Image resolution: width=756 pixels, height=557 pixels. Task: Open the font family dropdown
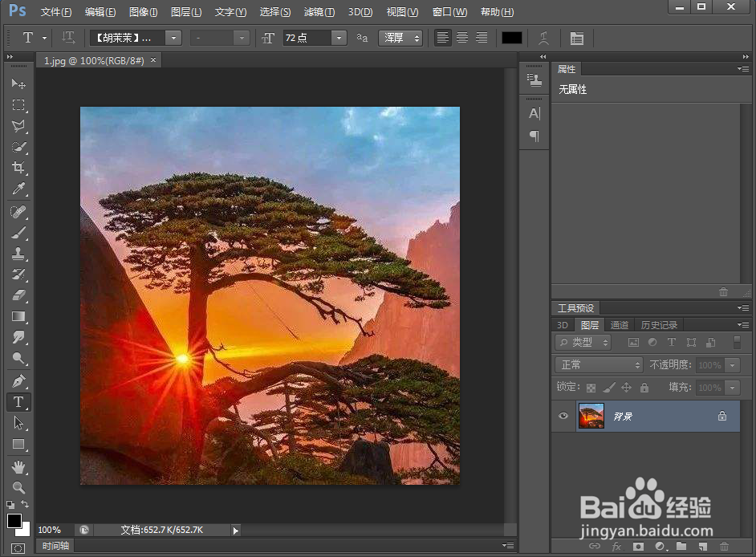[x=173, y=38]
